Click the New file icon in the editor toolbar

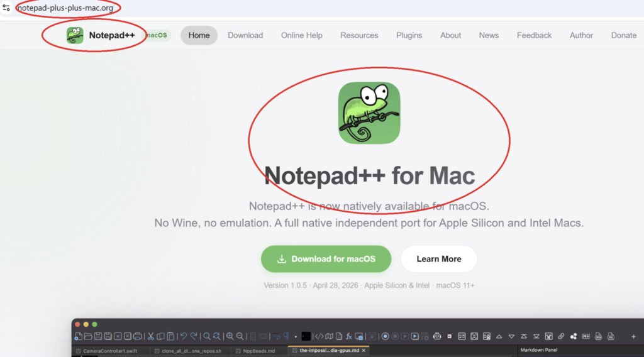pyautogui.click(x=79, y=336)
